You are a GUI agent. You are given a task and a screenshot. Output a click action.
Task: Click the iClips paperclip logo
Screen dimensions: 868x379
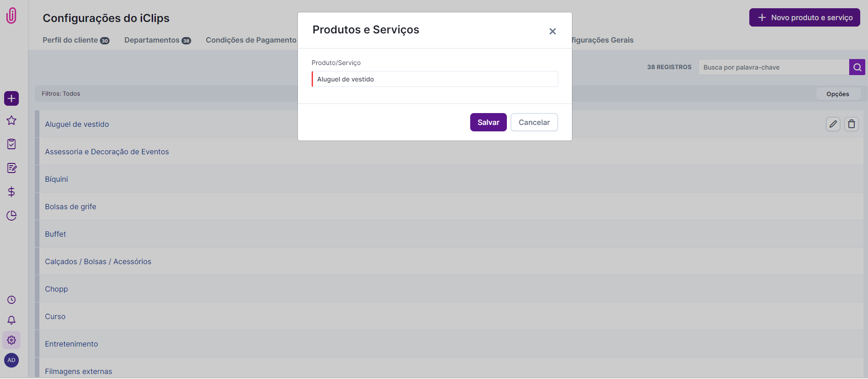point(11,16)
